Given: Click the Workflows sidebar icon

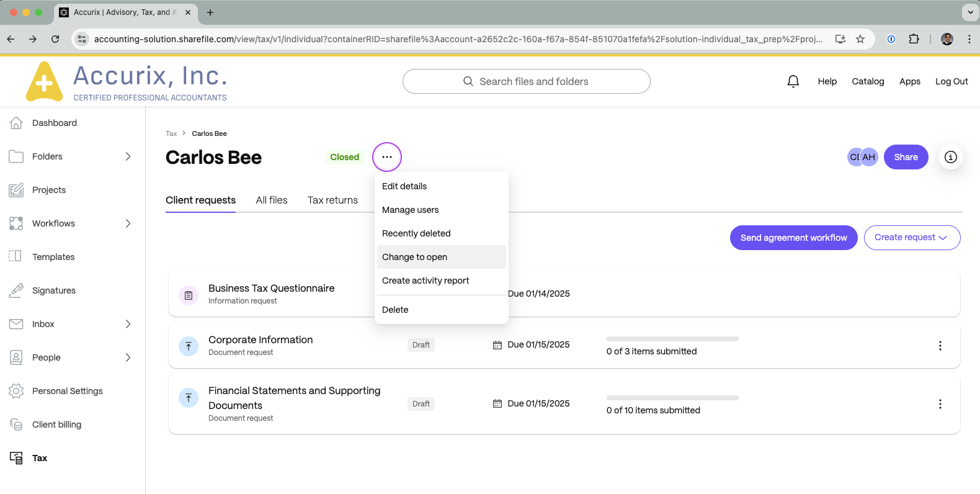Looking at the screenshot, I should [16, 223].
